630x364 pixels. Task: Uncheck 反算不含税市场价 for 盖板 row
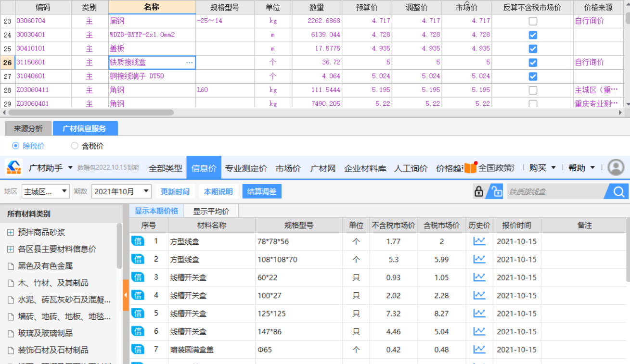533,49
